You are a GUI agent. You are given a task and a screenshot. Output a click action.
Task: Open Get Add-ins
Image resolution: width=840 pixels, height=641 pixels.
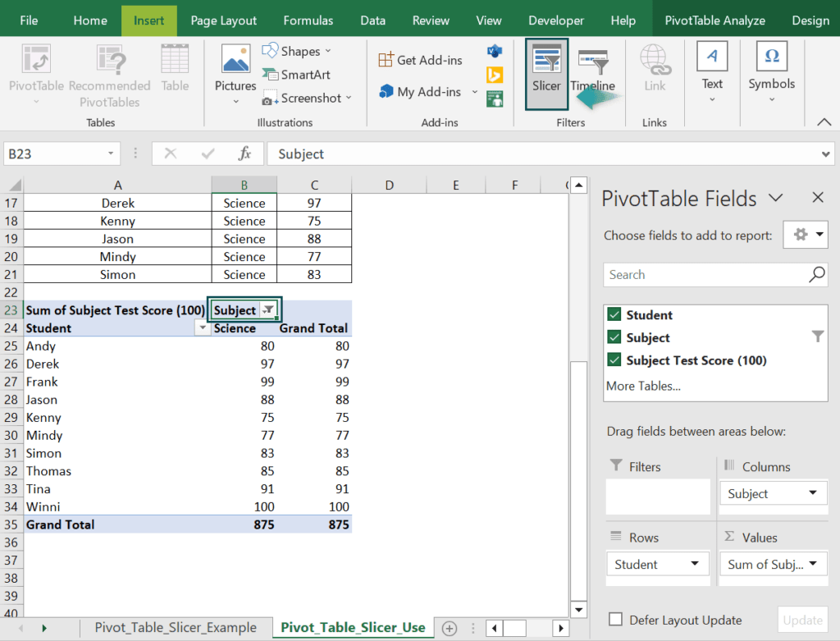pyautogui.click(x=420, y=59)
